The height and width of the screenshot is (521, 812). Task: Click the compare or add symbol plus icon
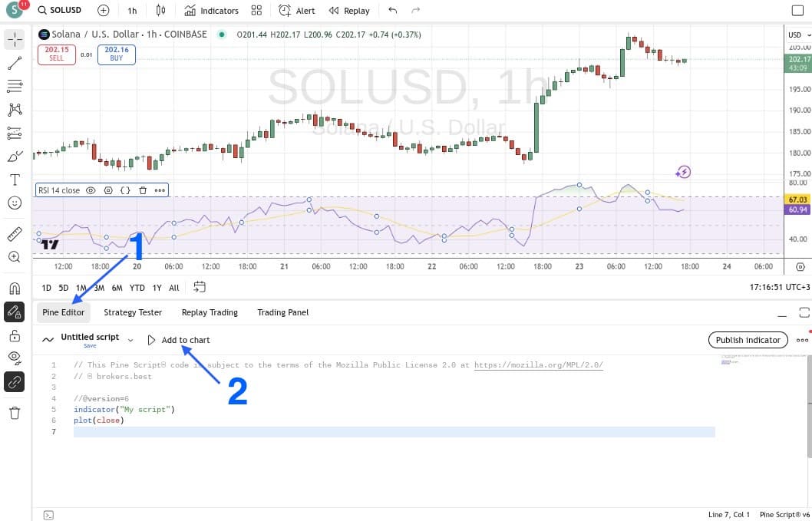(103, 10)
